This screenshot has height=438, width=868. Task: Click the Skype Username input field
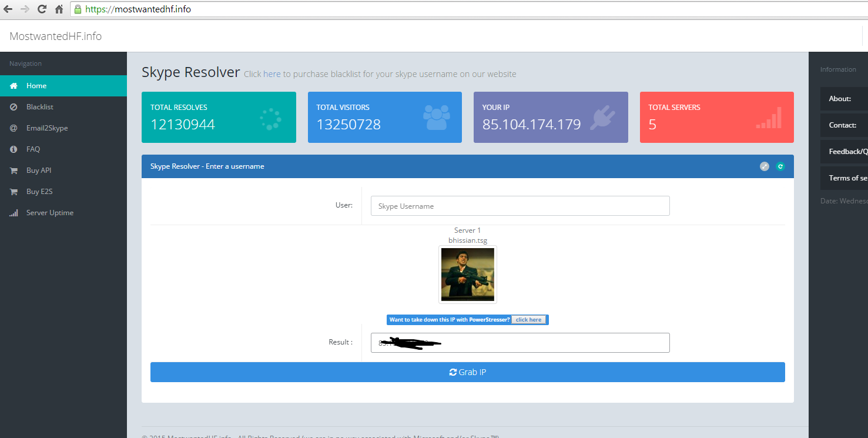coord(520,206)
